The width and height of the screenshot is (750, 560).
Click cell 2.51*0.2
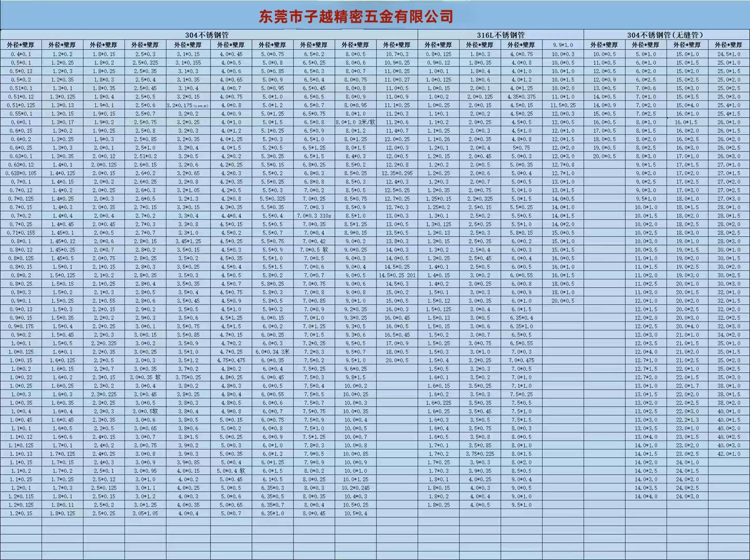pos(145,156)
